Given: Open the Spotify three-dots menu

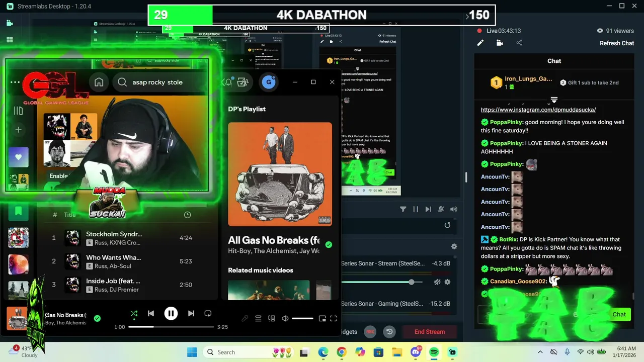Looking at the screenshot, I should (15, 82).
